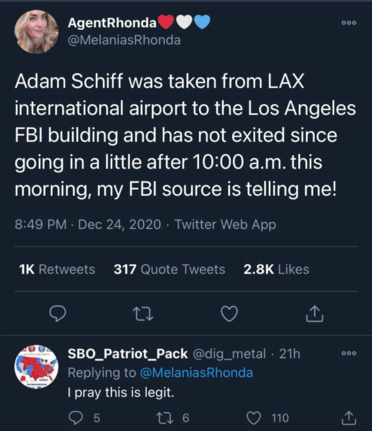372x431 pixels.
Task: Share the main tweet
Action: pyautogui.click(x=315, y=313)
